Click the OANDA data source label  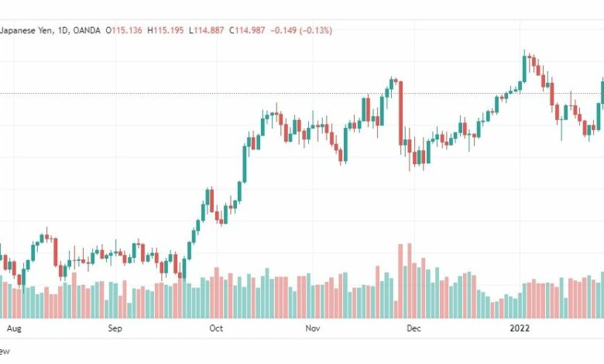click(x=87, y=30)
